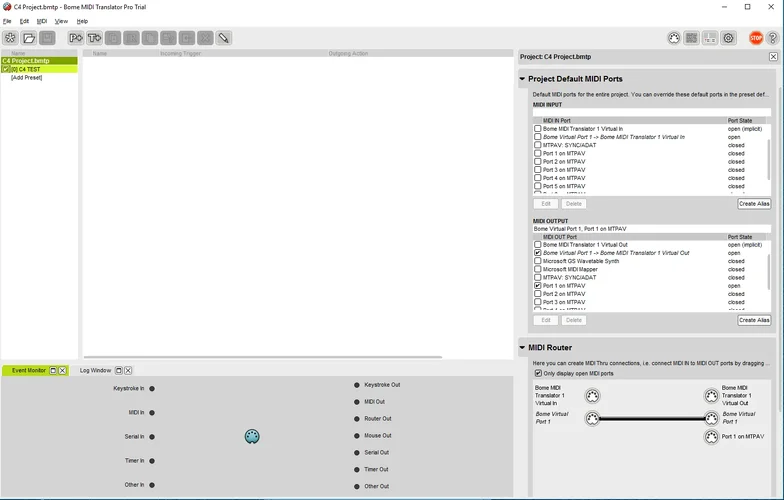Click router output icon for Bome Virtual Port 1
This screenshot has width=784, height=500.
coord(711,418)
